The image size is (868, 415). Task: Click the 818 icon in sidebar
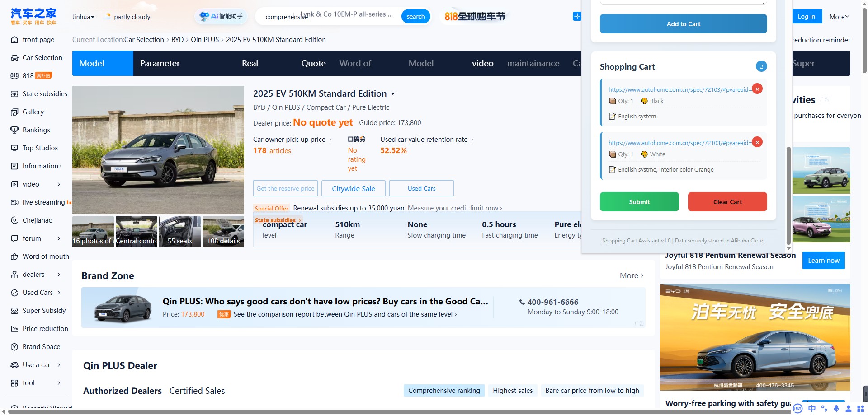pos(14,76)
